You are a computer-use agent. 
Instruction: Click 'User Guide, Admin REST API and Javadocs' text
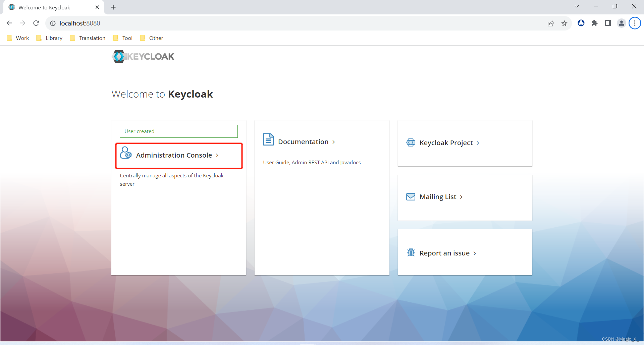tap(312, 163)
